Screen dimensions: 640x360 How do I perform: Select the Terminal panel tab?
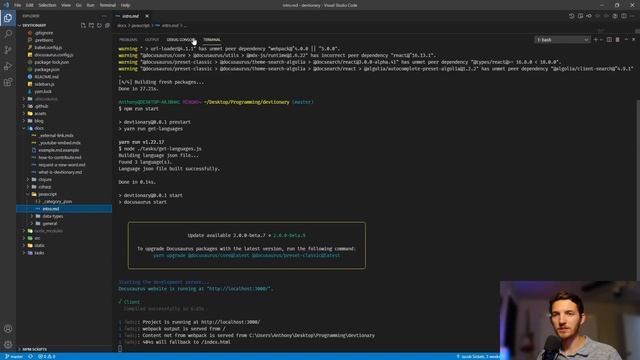click(212, 40)
